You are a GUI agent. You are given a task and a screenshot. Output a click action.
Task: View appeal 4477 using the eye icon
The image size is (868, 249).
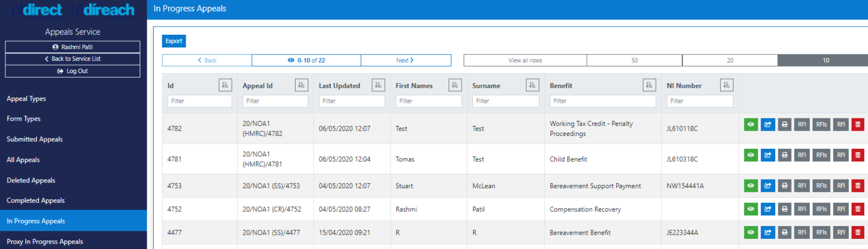(x=751, y=232)
